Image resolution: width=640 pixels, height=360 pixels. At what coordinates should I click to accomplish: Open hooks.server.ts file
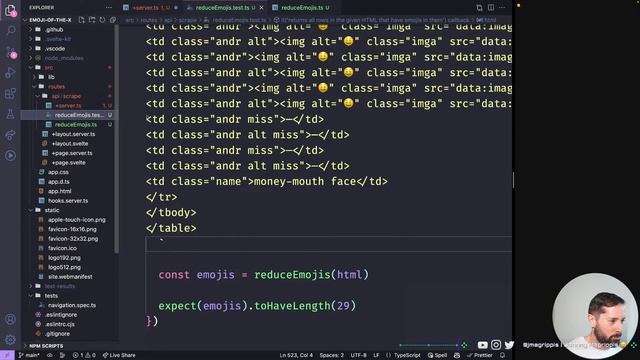[x=68, y=200]
